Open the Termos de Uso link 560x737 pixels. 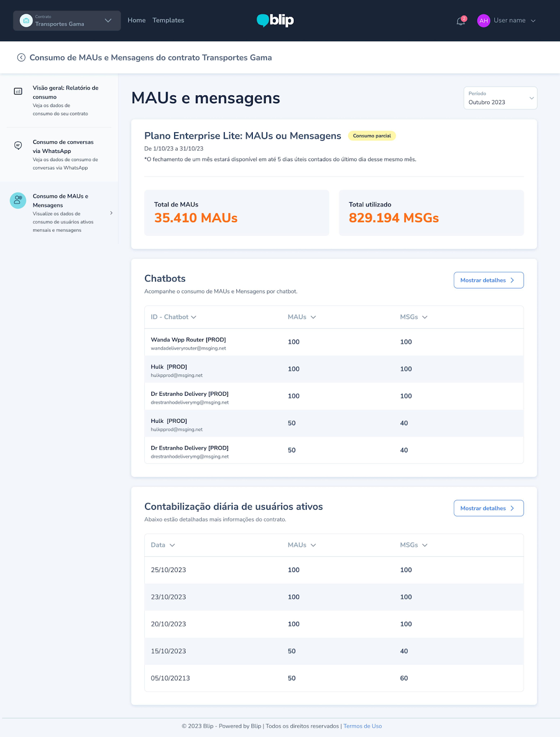[x=362, y=726]
